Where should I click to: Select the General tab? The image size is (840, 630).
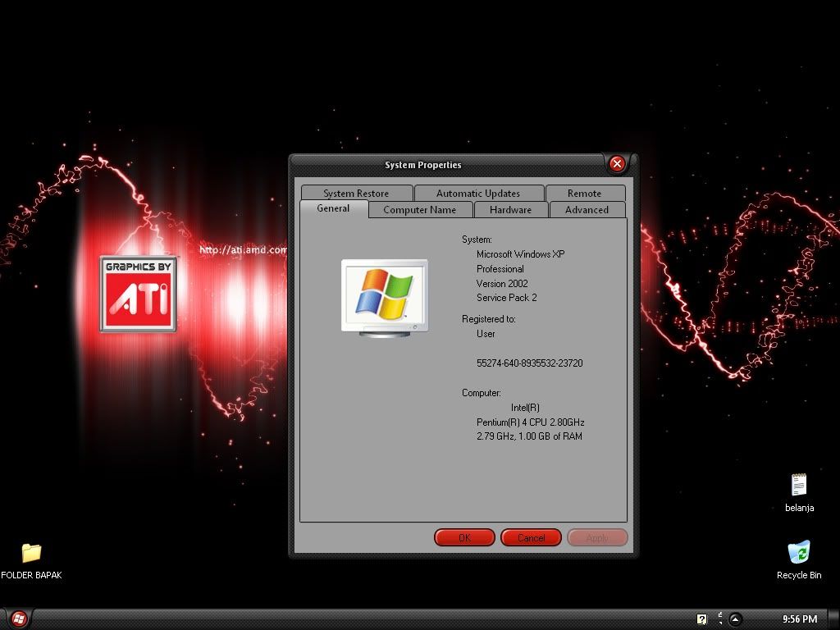coord(333,208)
